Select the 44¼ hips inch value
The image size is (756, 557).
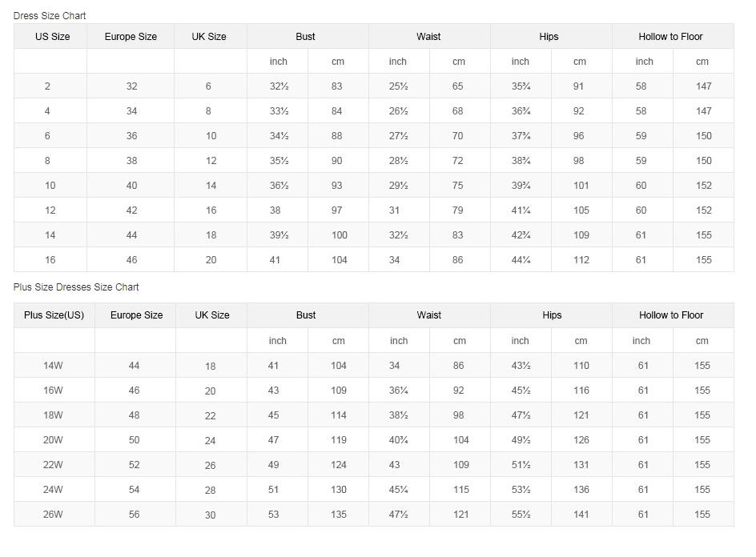[x=521, y=260]
